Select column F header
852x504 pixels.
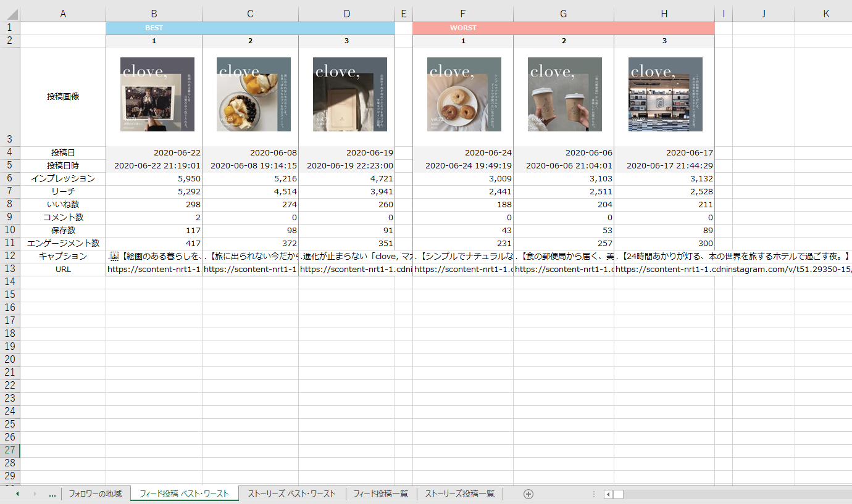(x=463, y=14)
